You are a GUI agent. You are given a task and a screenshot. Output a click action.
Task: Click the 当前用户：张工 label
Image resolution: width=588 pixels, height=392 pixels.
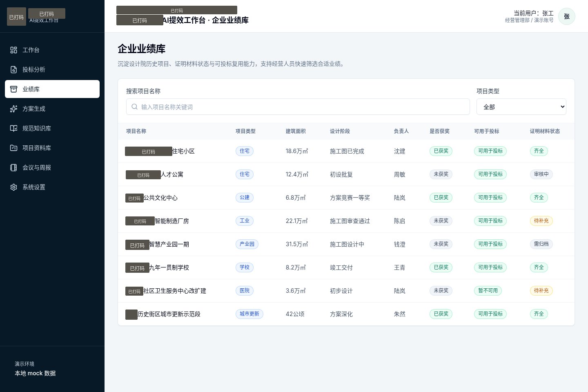coord(534,13)
